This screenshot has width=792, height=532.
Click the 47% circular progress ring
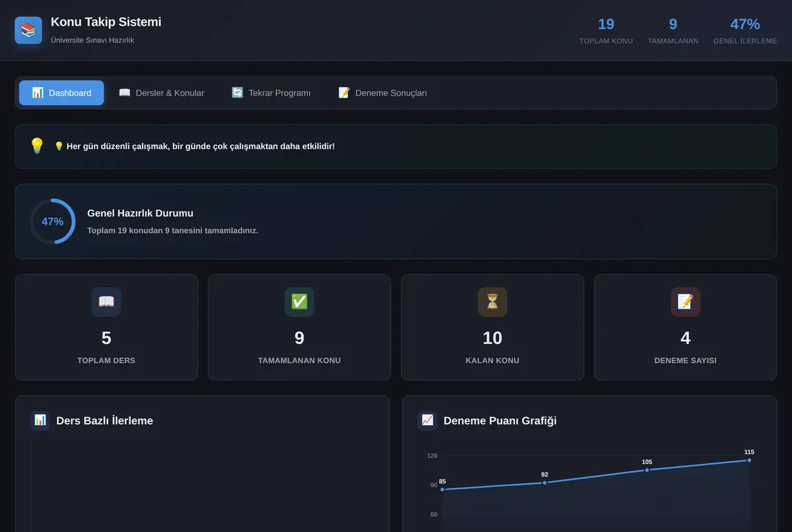coord(53,221)
